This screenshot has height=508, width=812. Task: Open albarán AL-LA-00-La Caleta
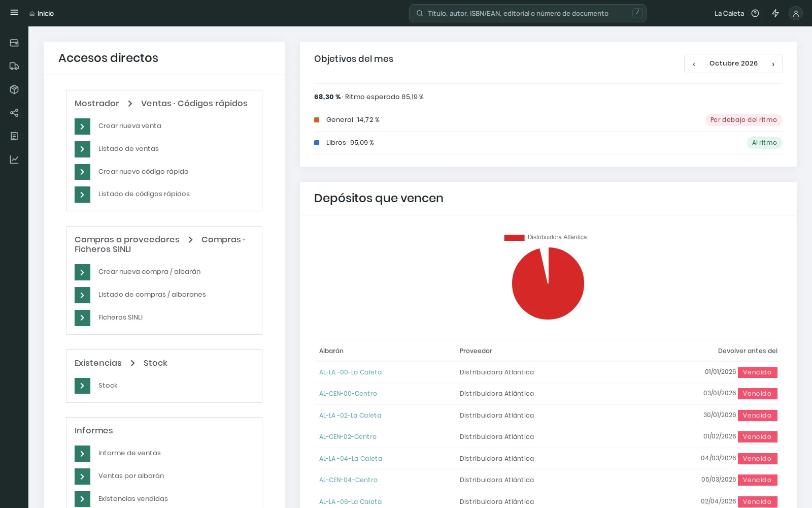(x=350, y=372)
